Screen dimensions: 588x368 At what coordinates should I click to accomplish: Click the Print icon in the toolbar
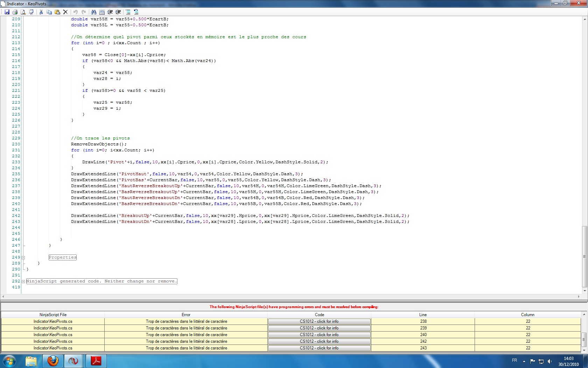coord(15,12)
